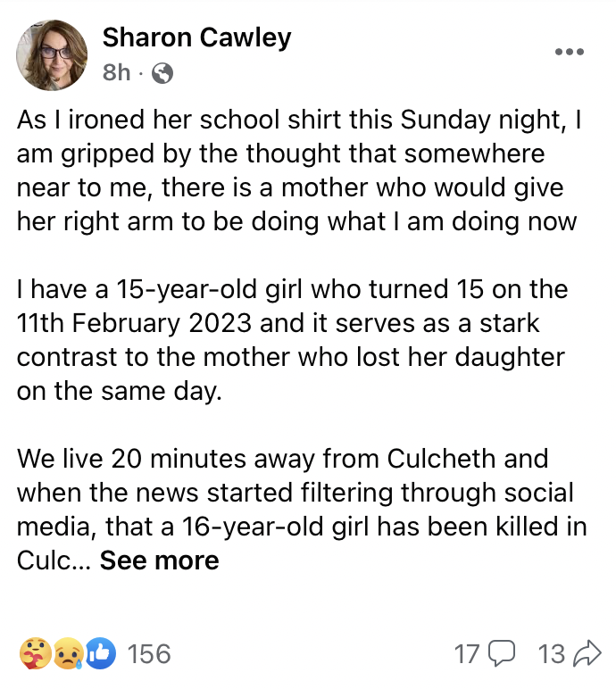View the 13 shares count
The width and height of the screenshot is (616, 689).
pyautogui.click(x=553, y=654)
